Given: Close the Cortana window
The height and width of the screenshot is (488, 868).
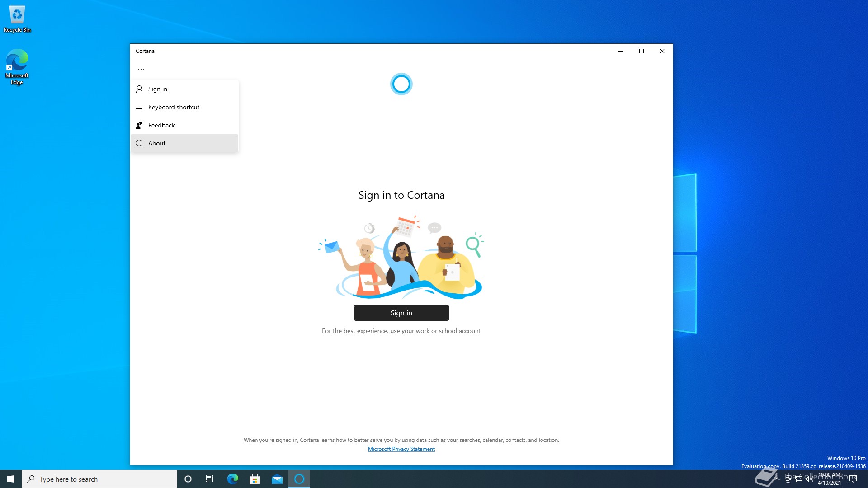Looking at the screenshot, I should point(662,51).
